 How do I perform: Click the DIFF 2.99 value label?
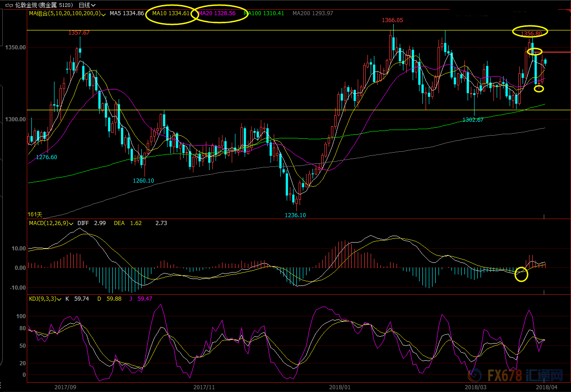pos(91,223)
